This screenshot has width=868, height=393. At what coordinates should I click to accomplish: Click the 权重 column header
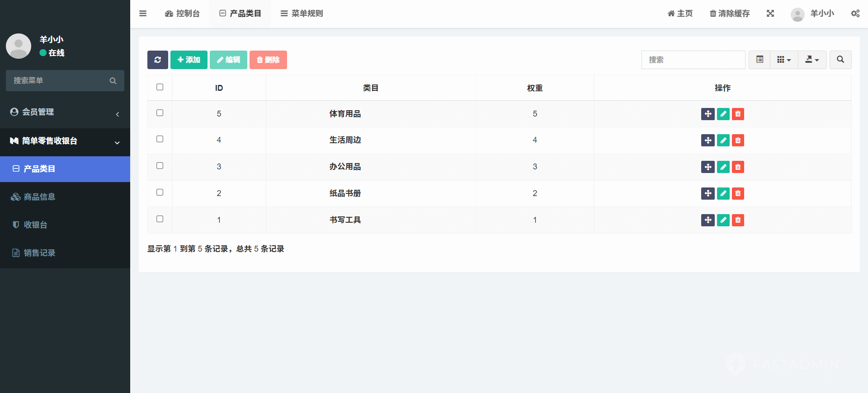click(x=535, y=88)
